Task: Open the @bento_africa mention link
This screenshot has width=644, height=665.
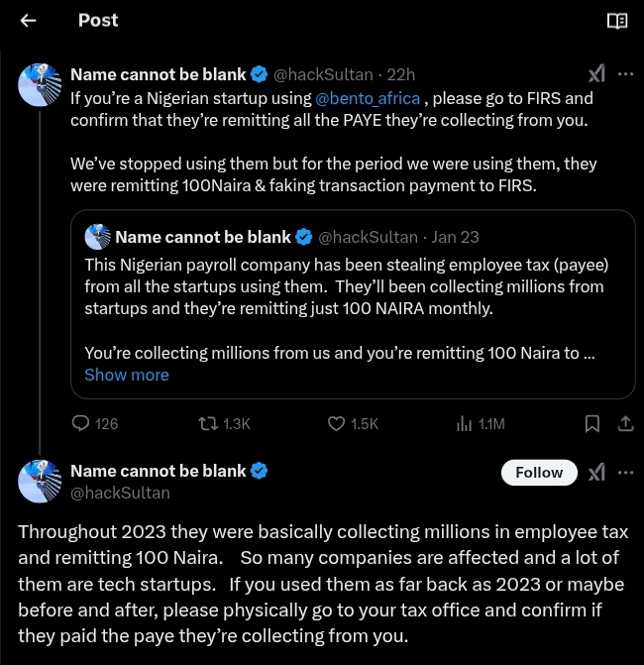Action: [x=368, y=98]
